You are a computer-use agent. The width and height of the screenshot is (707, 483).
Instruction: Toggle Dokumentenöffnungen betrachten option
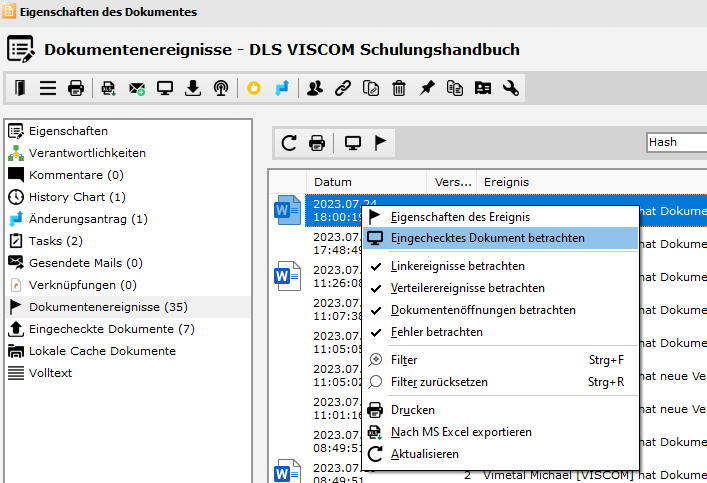pos(500,310)
